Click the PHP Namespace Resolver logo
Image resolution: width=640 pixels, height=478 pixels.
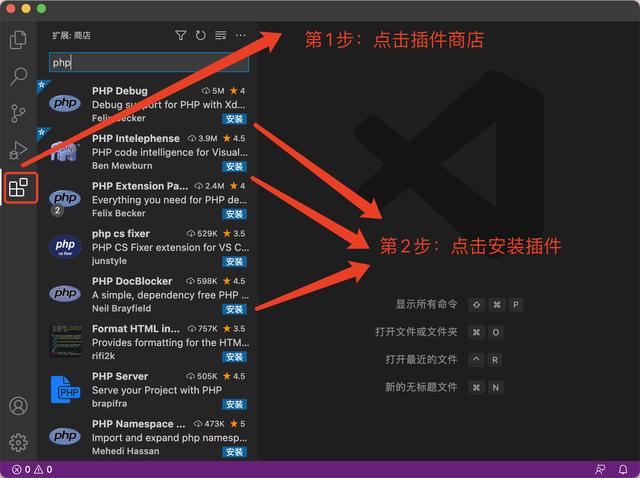(65, 436)
